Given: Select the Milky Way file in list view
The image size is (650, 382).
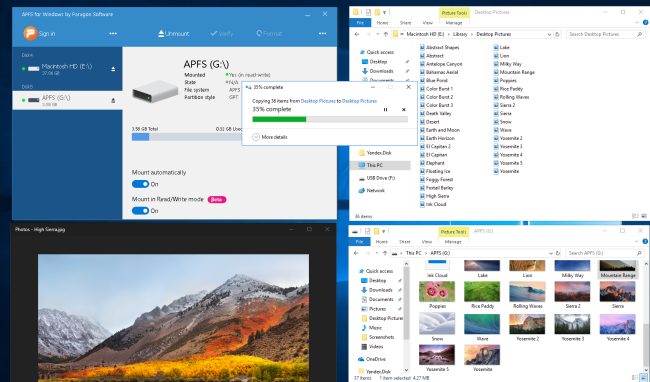Looking at the screenshot, I should [x=508, y=64].
